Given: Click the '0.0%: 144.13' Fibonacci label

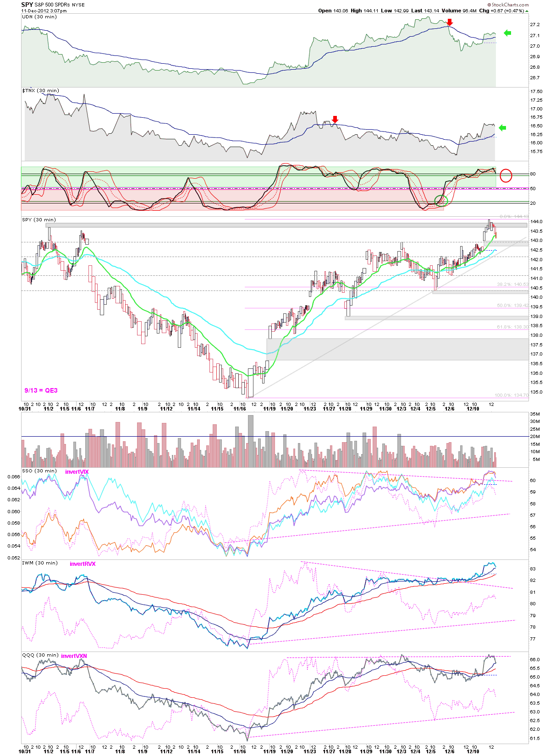Looking at the screenshot, I should pos(514,216).
